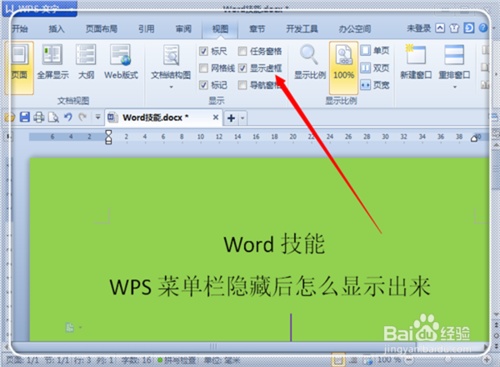Click the 页面: 1/1 page indicator
Screen dimensions: 500x367
(x=22, y=360)
